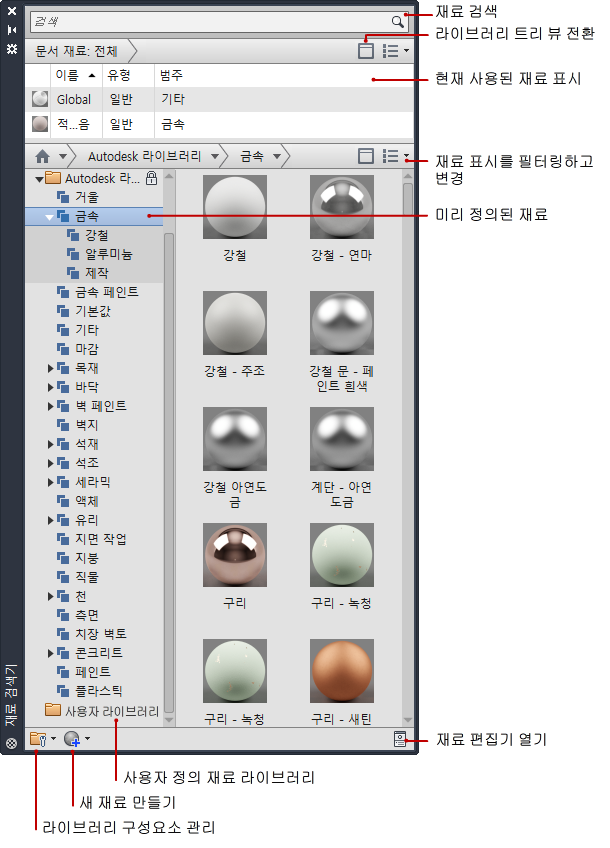This screenshot has height=848, width=610.
Task: Select the 마감 category
Action: (87, 349)
